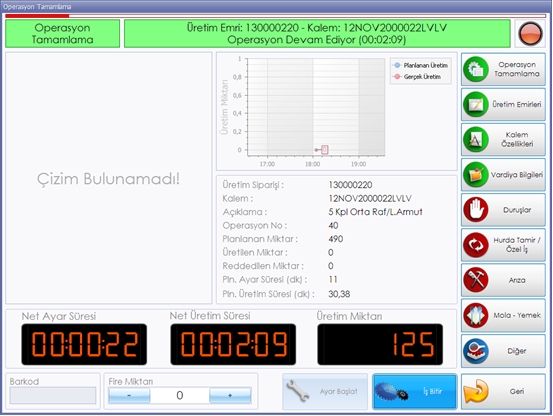Toggle Gerçek Üretim legend series

coord(418,77)
